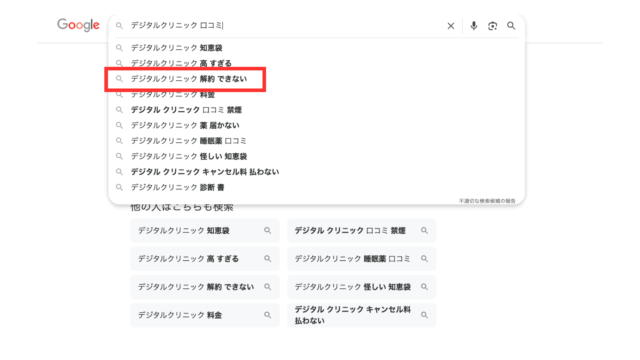This screenshot has height=360, width=640.
Task: Open related search chip デジタルクリニック 知恵袋
Action: click(205, 231)
